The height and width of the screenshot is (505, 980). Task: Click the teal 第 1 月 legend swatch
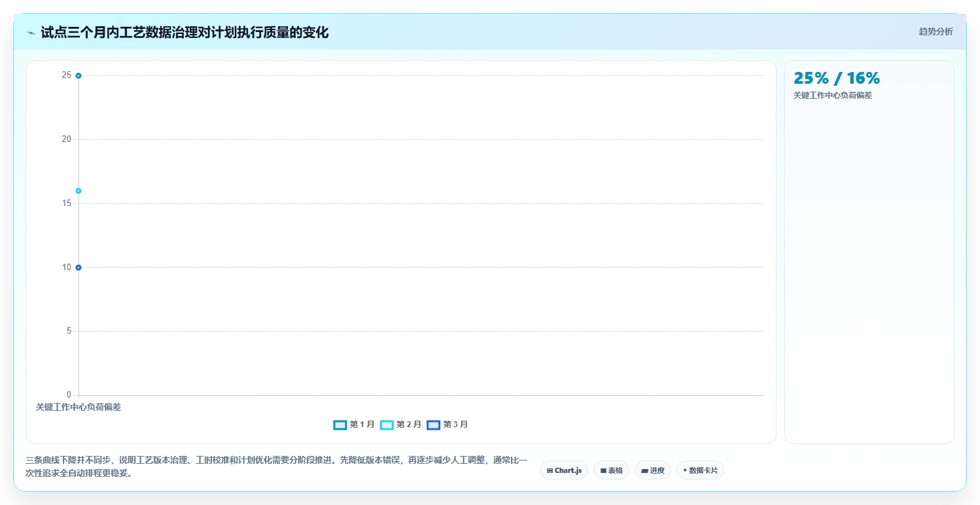click(340, 425)
